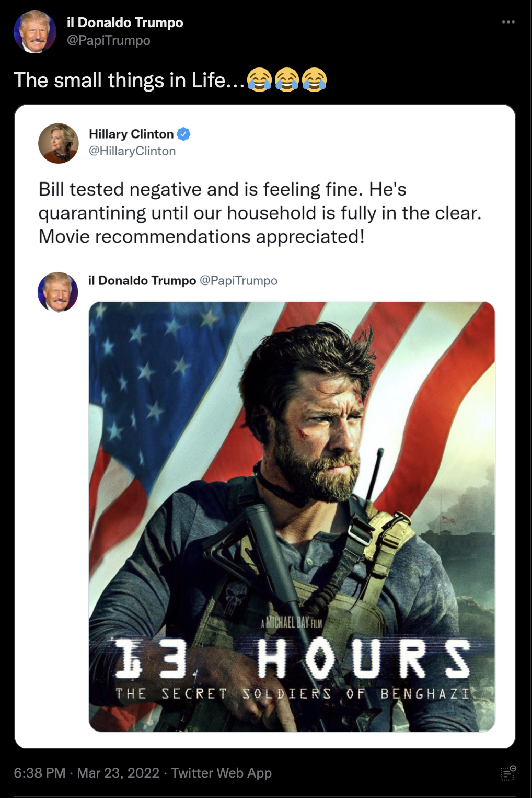Image resolution: width=532 pixels, height=798 pixels.
Task: Open the 13 Hours movie poster image
Action: (292, 517)
